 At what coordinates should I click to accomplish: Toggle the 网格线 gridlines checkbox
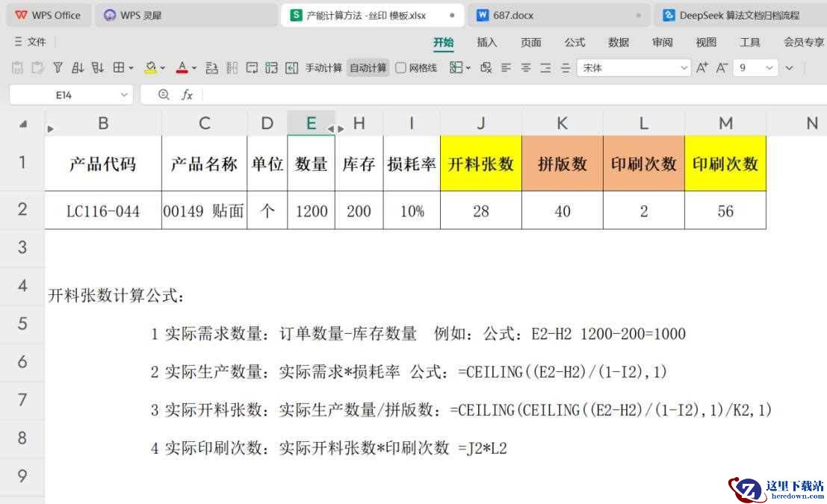[x=401, y=67]
